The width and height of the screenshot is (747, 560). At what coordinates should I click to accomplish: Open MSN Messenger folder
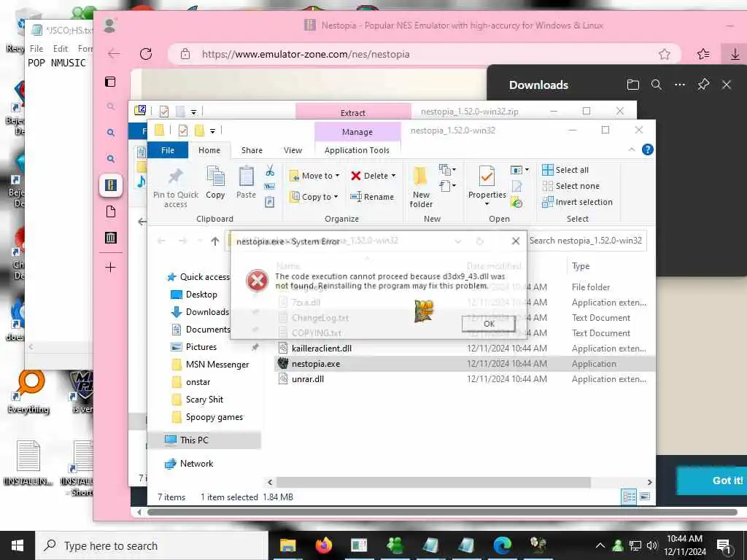tap(211, 365)
